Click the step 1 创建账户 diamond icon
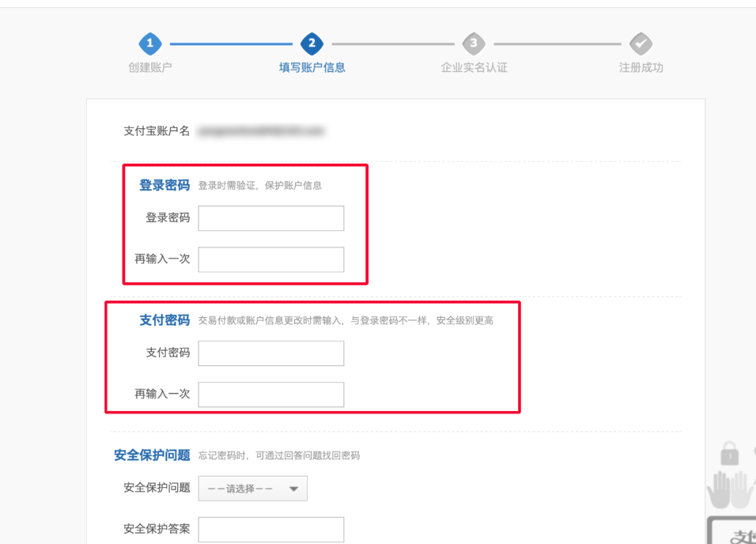756x544 pixels. click(150, 43)
